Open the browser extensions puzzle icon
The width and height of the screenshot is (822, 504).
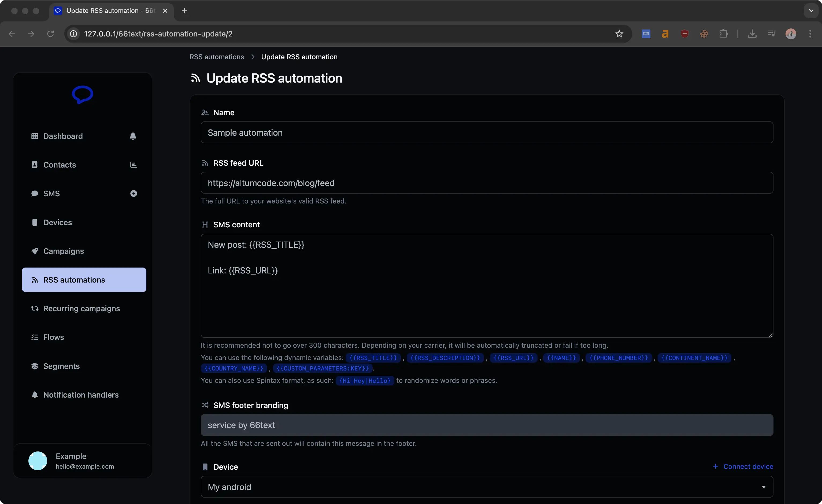point(723,34)
